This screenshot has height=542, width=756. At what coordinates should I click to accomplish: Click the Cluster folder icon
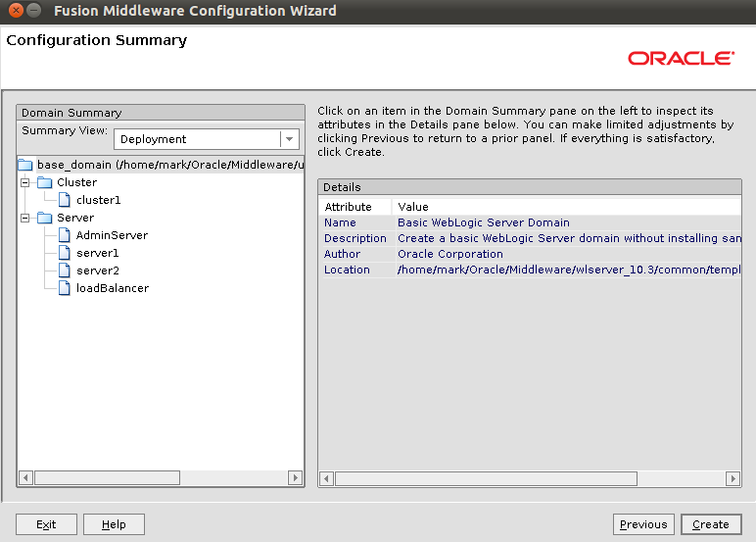[x=44, y=182]
